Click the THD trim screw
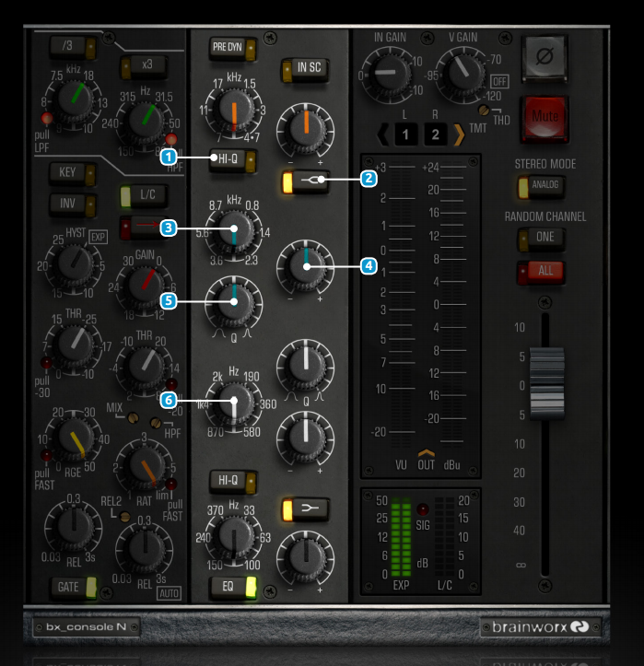Image resolution: width=644 pixels, height=666 pixels. (x=484, y=110)
